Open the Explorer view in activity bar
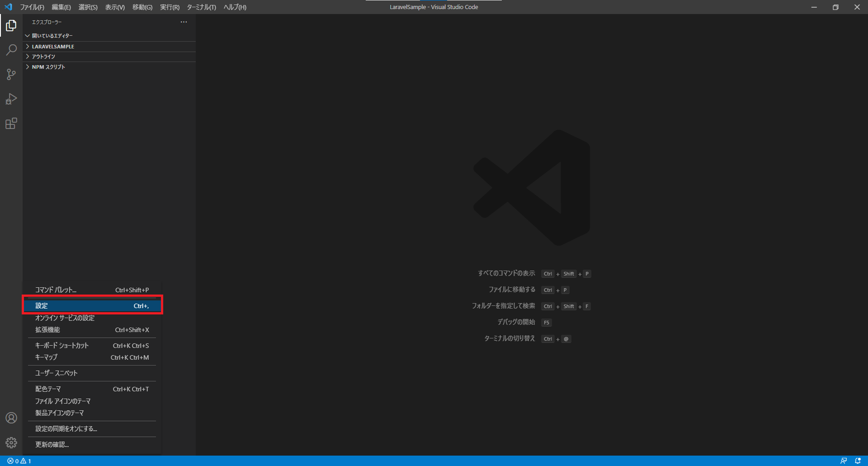 [11, 26]
